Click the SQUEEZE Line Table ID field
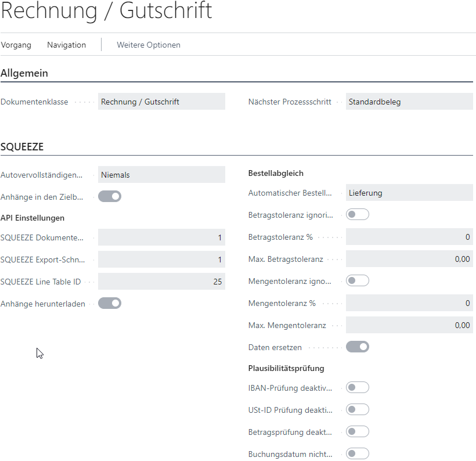Viewport: 476px width, 461px height. coord(161,282)
